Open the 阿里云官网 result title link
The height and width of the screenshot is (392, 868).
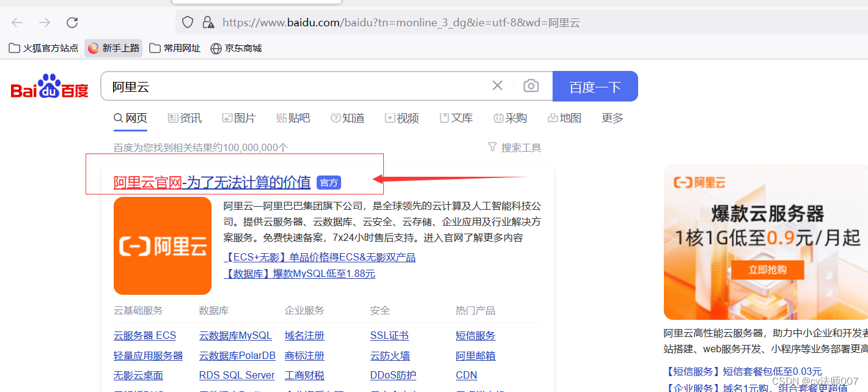212,182
